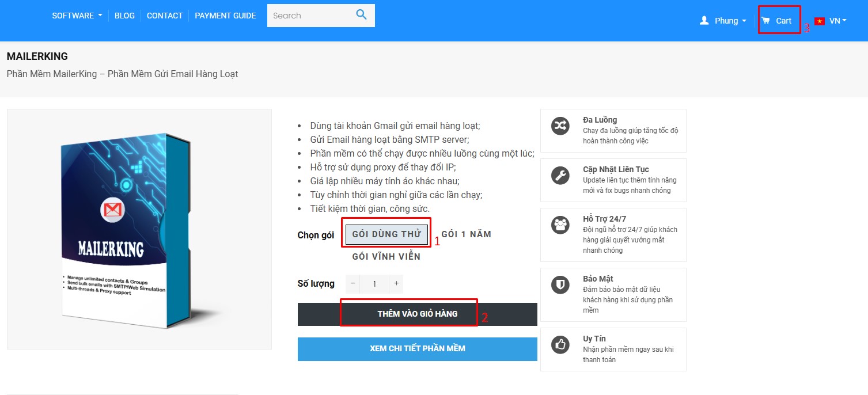Click the Uy Tín heading
The image size is (868, 395).
click(x=594, y=339)
